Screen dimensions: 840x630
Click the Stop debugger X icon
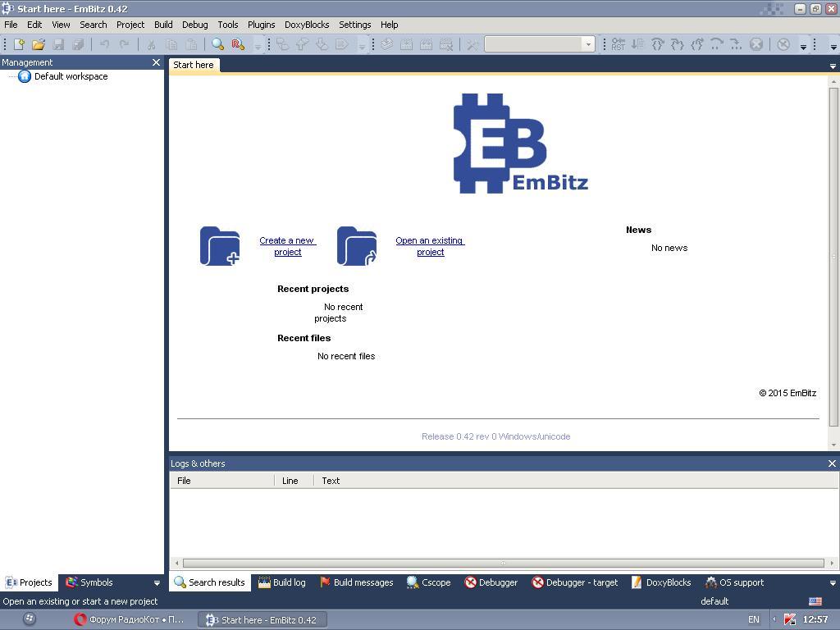[x=756, y=44]
